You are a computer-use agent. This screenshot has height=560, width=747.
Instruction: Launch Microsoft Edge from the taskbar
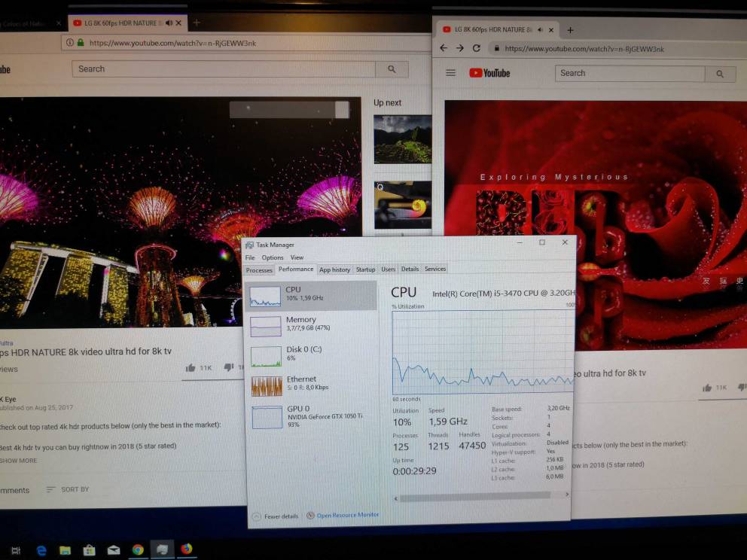[41, 551]
